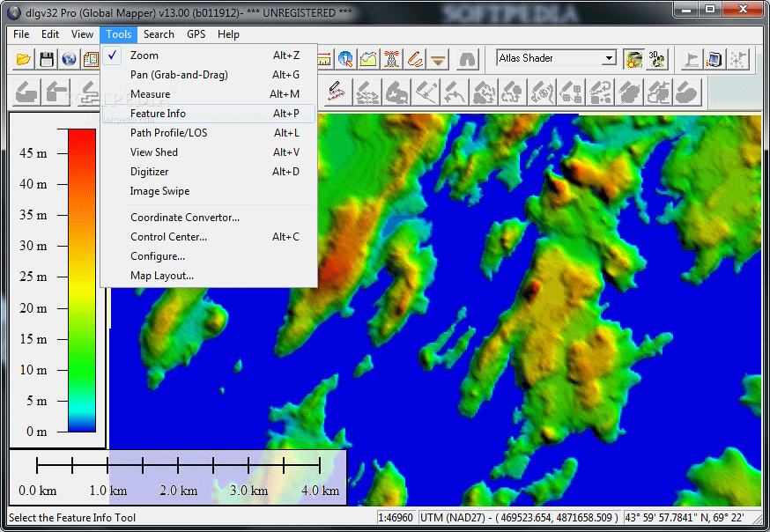Click the grey flag toolbar icon
770x532 pixels.
click(692, 59)
